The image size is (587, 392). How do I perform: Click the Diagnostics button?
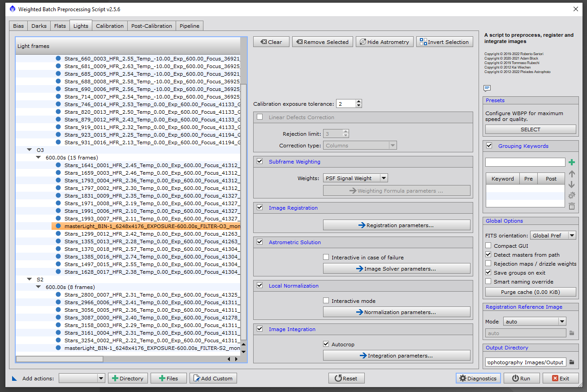[x=478, y=379]
